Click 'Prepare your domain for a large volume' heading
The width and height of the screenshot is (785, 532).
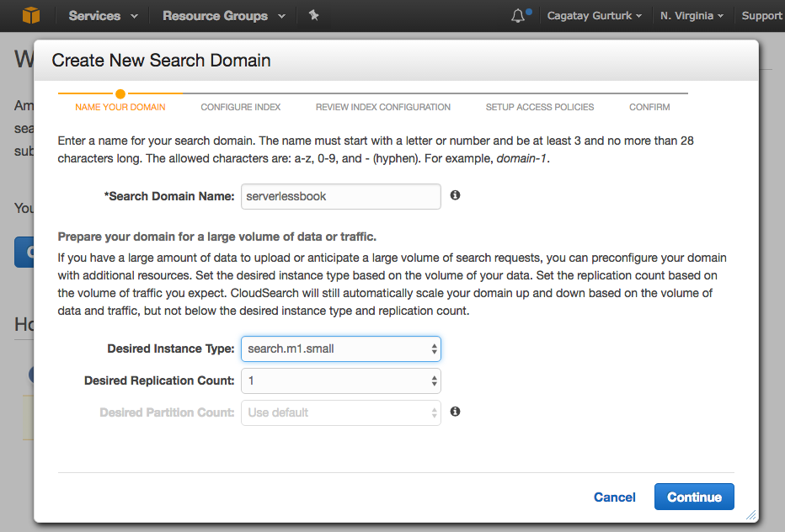point(216,237)
